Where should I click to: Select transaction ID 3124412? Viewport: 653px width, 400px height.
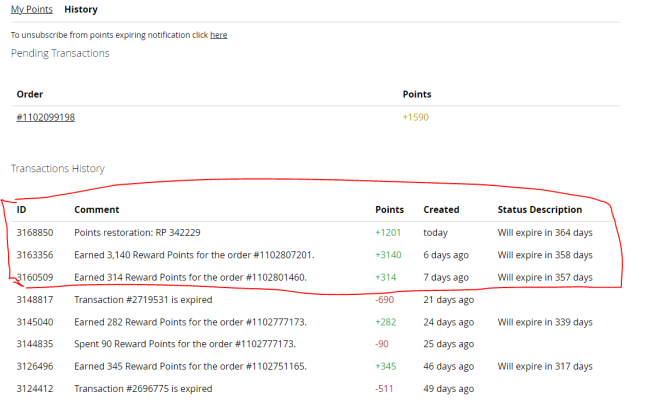[x=35, y=389]
